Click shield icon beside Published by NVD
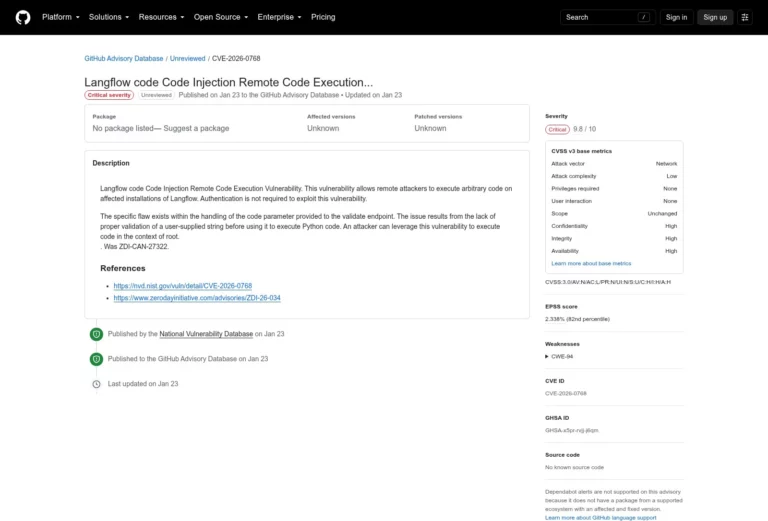The image size is (768, 521). (96, 334)
